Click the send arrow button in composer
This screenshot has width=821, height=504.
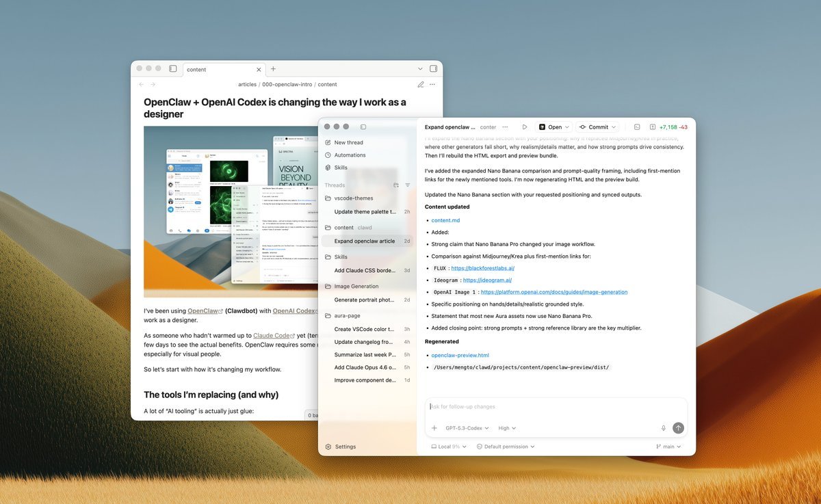(678, 428)
